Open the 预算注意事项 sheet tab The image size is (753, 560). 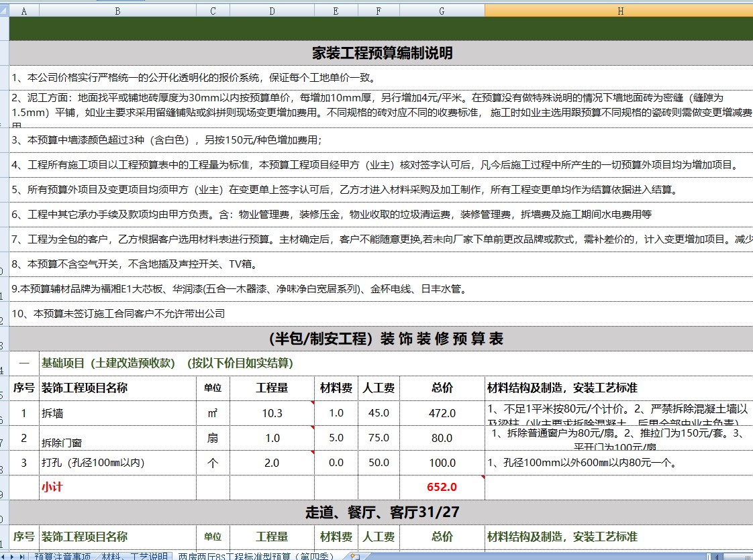pos(62,556)
